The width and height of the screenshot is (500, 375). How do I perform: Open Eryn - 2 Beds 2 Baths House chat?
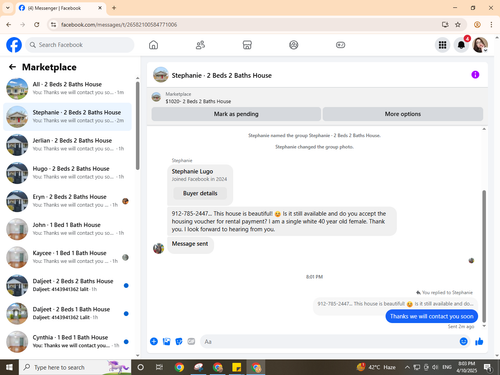pos(67,201)
